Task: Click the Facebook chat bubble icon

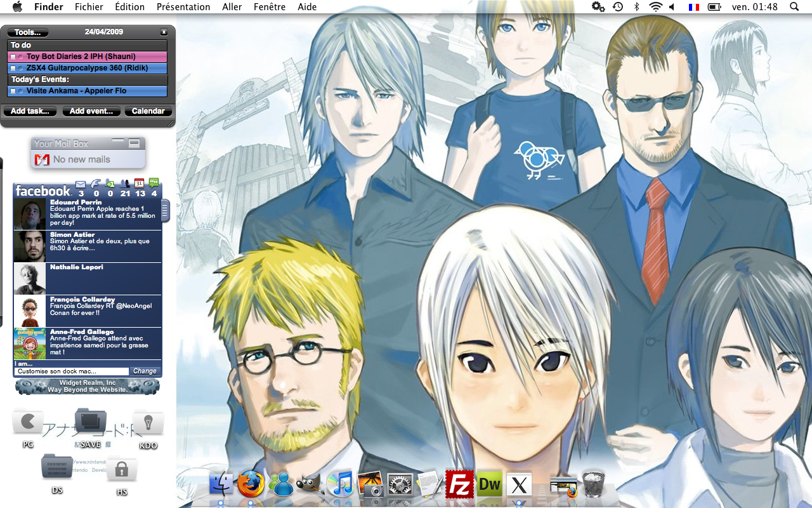Action: point(154,184)
